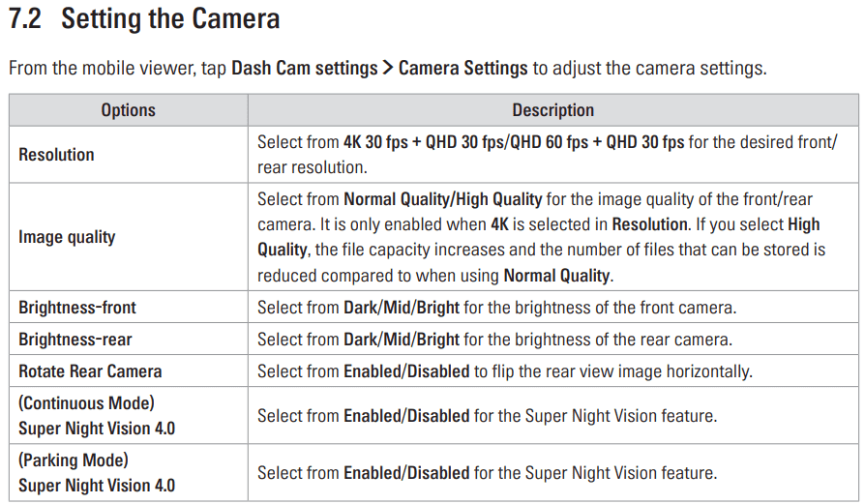Click 'Enabled/Disabled' in Rotate Rear Camera row
This screenshot has width=865, height=504.
coord(406,371)
